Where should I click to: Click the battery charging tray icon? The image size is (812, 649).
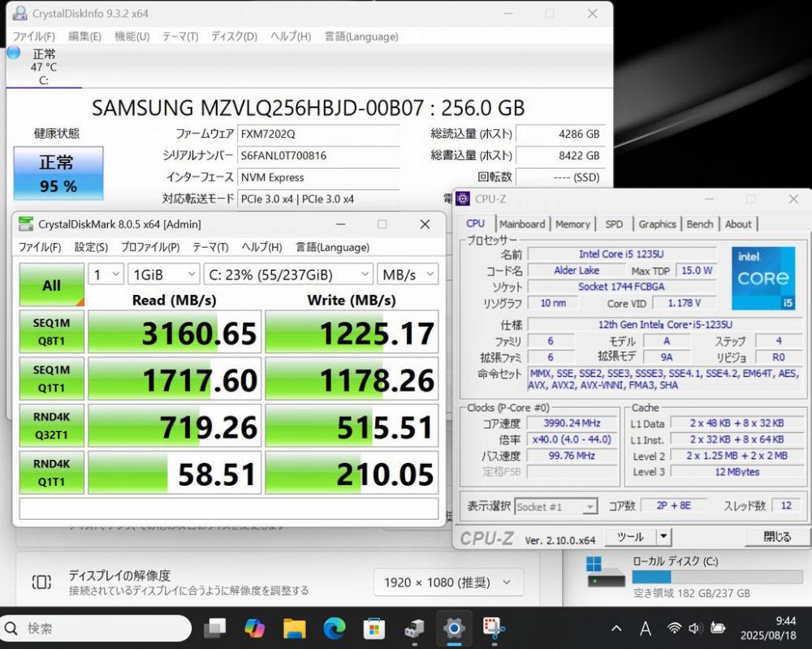click(x=718, y=628)
